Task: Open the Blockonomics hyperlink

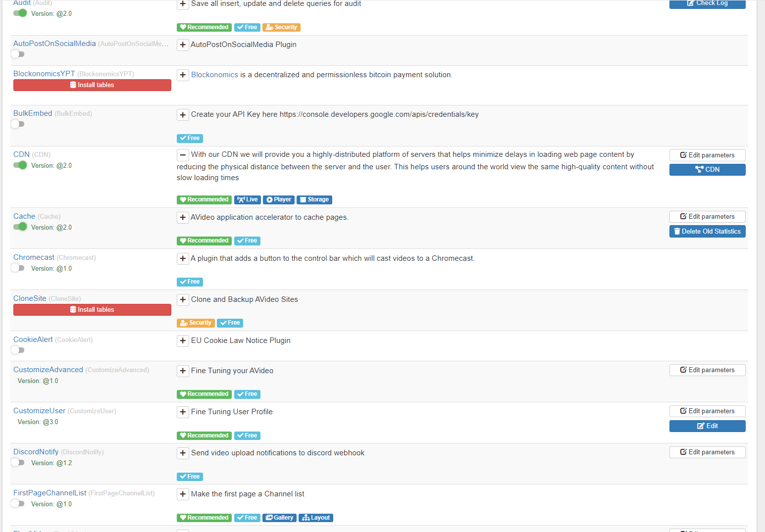Action: 214,74
